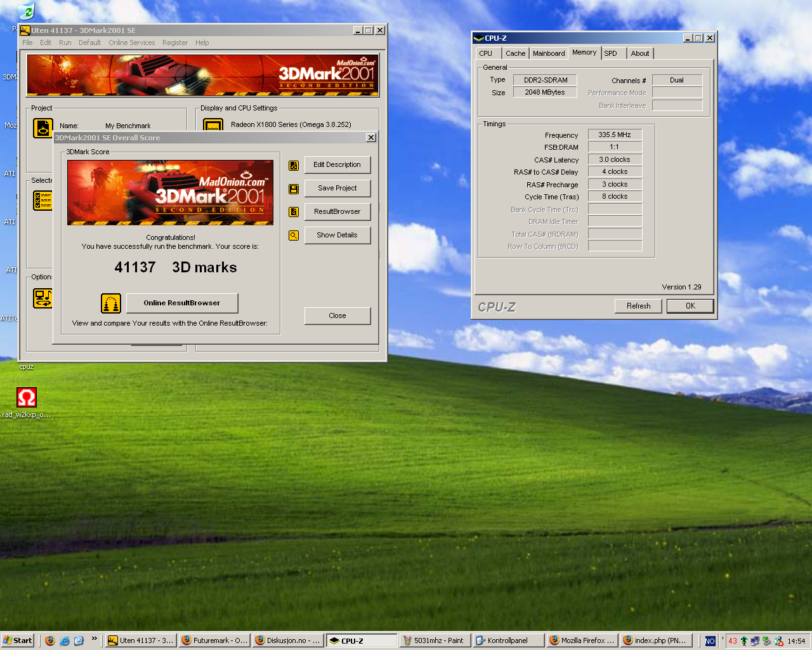Click the memory Type field DDR2-SDRAM
This screenshot has width=812, height=650.
point(546,80)
